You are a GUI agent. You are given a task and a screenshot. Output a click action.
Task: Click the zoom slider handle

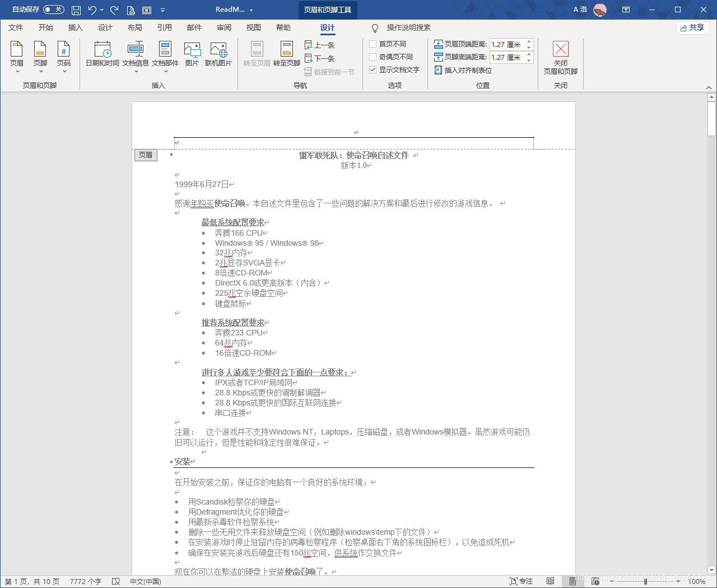tap(645, 581)
